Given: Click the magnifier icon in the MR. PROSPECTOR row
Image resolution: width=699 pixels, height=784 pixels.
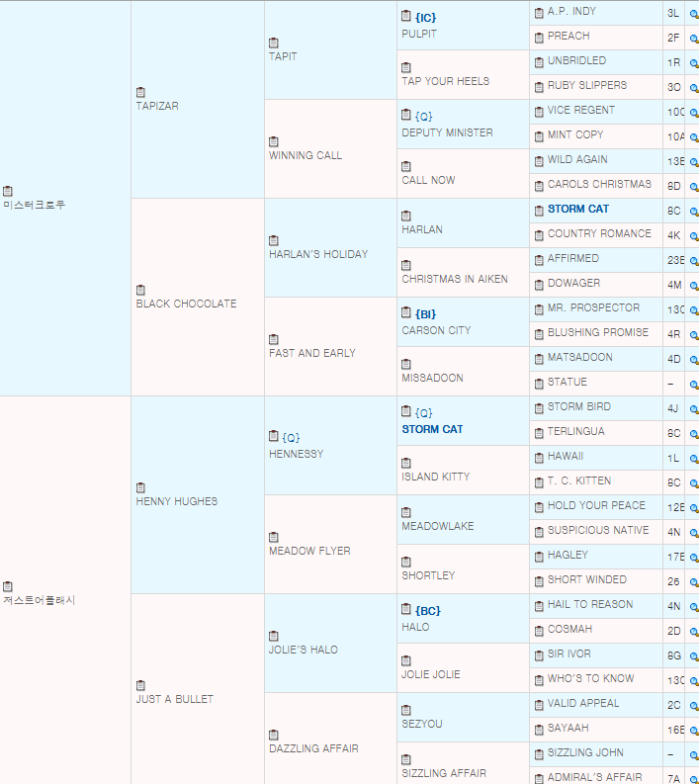Looking at the screenshot, I should pyautogui.click(x=693, y=310).
